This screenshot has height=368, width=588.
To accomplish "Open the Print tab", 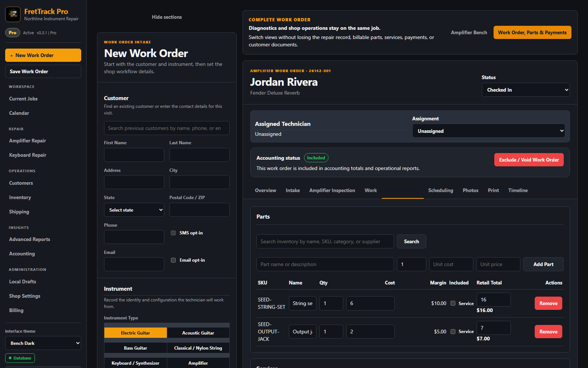I will [493, 190].
